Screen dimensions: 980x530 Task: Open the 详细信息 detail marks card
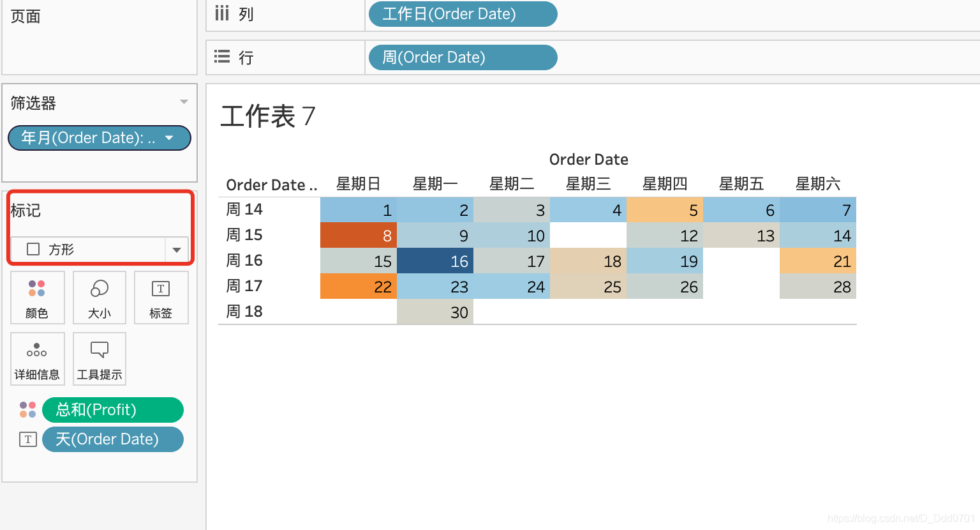click(37, 359)
